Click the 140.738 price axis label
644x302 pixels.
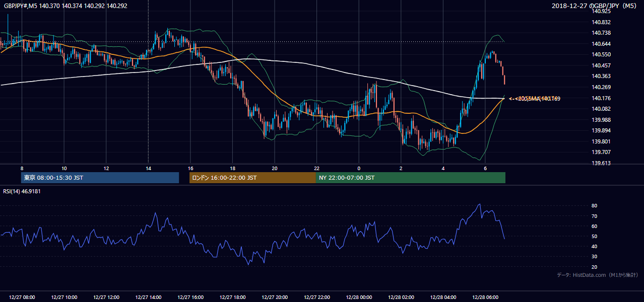(601, 33)
